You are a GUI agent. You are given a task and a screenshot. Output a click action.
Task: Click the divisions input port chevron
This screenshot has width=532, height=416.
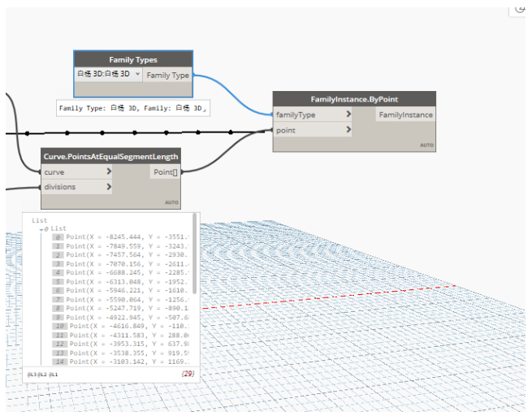pyautogui.click(x=110, y=187)
